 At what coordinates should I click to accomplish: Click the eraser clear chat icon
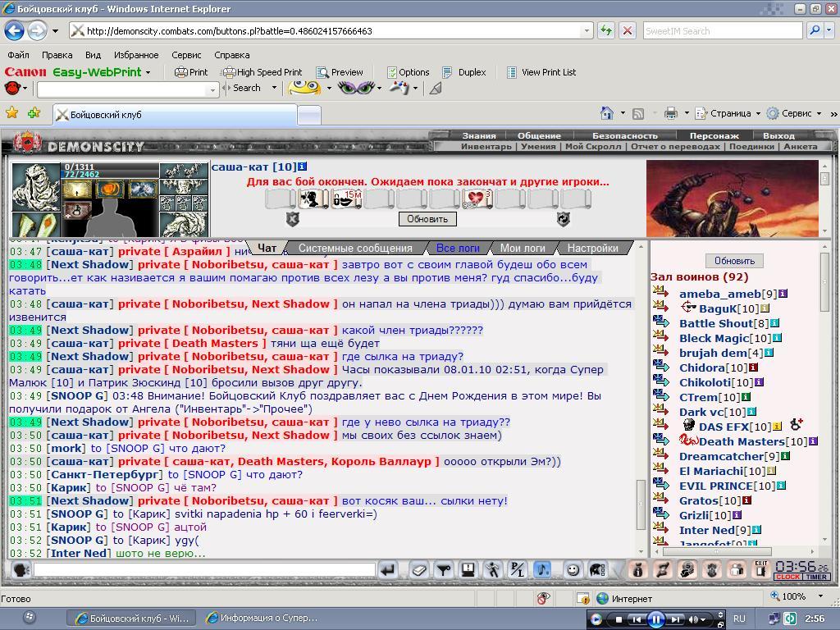point(419,570)
